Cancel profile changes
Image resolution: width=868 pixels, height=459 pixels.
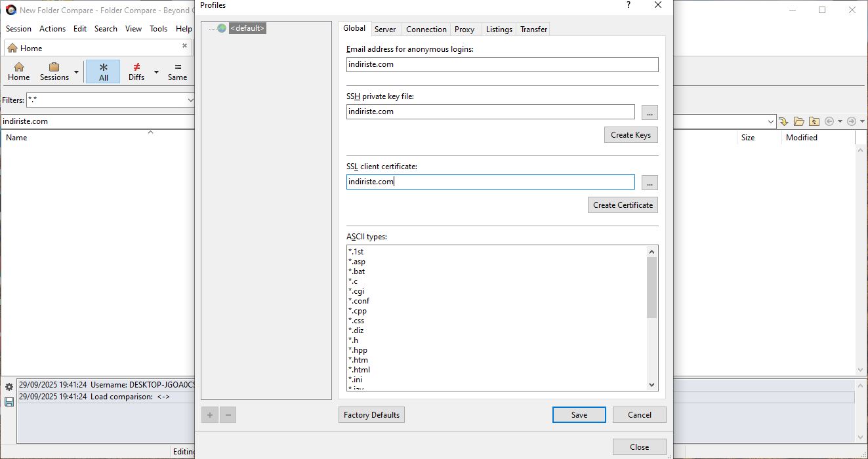[x=640, y=415]
